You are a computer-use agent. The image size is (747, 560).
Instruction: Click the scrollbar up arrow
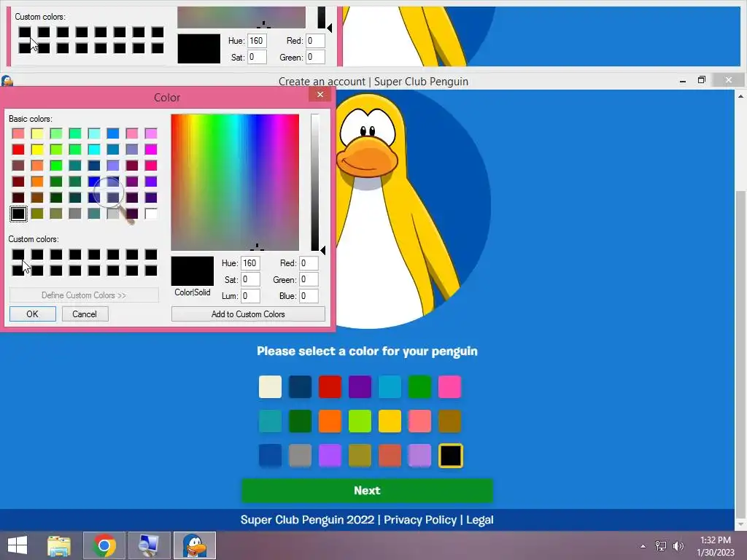pyautogui.click(x=740, y=96)
